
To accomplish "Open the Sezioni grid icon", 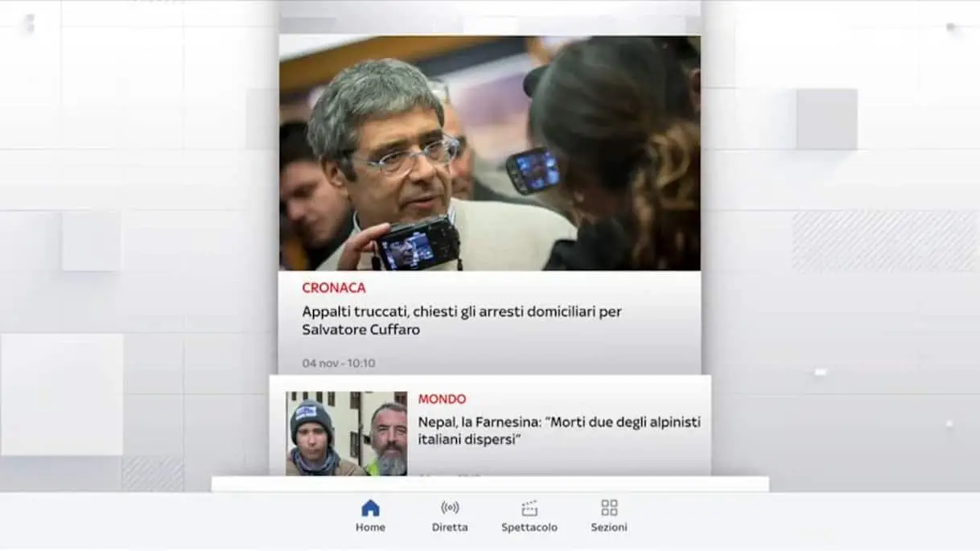I will pyautogui.click(x=609, y=508).
